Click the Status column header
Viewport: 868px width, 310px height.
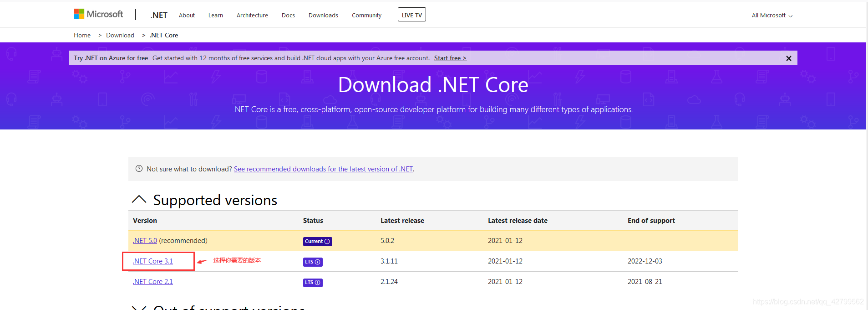coord(313,221)
